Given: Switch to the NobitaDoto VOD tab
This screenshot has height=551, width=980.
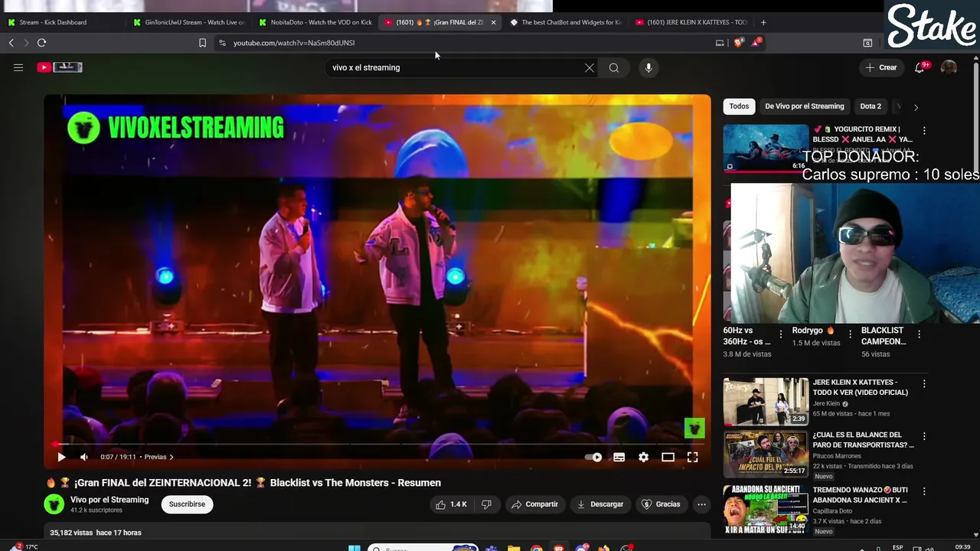Looking at the screenshot, I should pyautogui.click(x=314, y=22).
